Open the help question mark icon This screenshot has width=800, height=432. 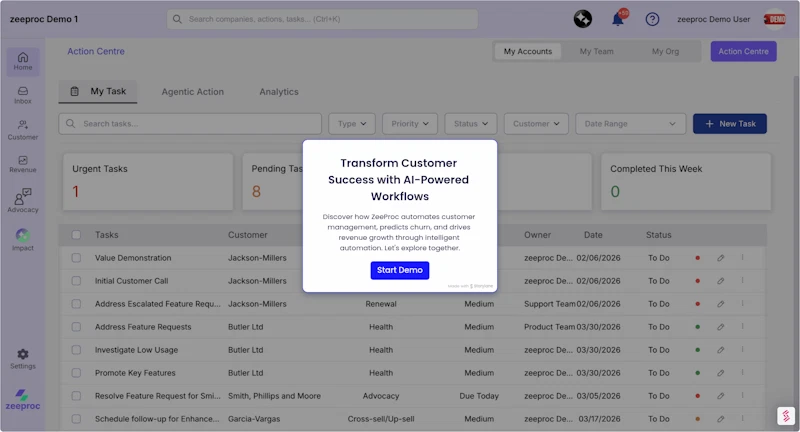[x=652, y=19]
